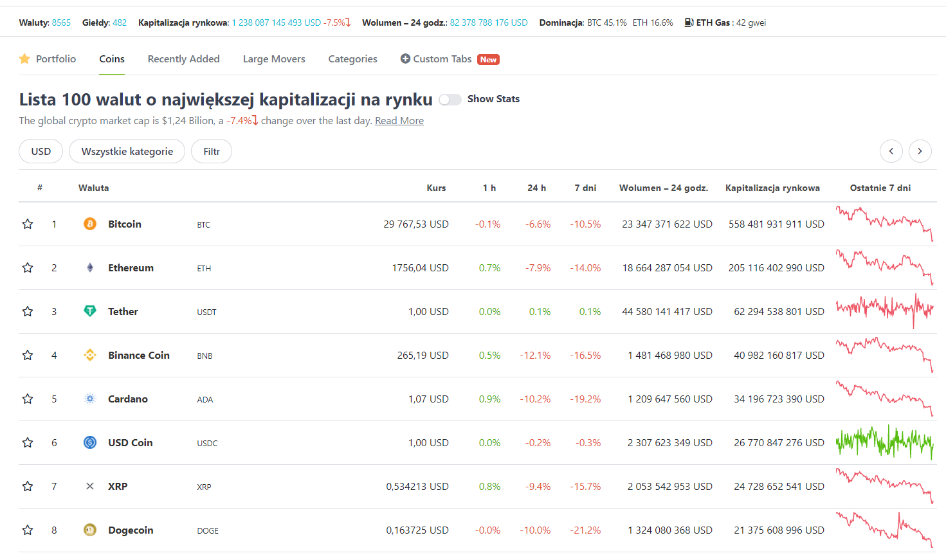This screenshot has height=560, width=946.
Task: Open the Wszystkie kategorie dropdown
Action: coord(127,151)
